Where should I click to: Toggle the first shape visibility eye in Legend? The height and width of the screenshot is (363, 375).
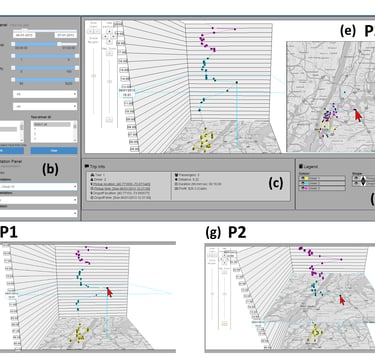pyautogui.click(x=355, y=178)
